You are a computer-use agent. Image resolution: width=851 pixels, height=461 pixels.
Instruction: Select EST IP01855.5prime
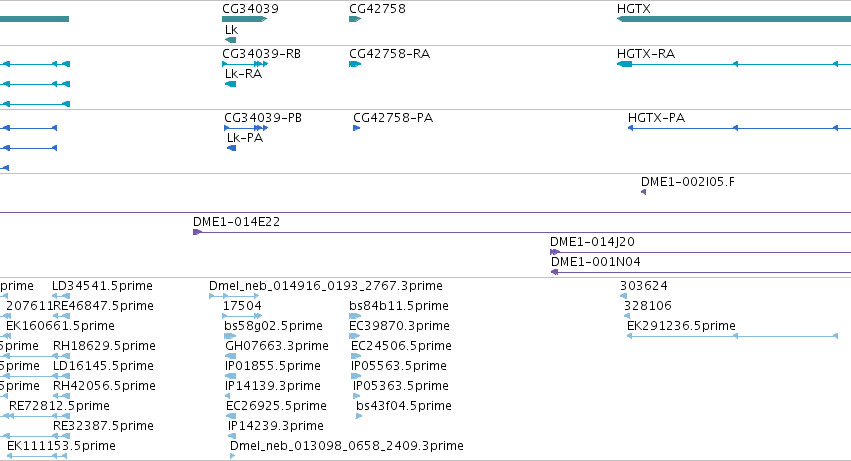pos(273,367)
